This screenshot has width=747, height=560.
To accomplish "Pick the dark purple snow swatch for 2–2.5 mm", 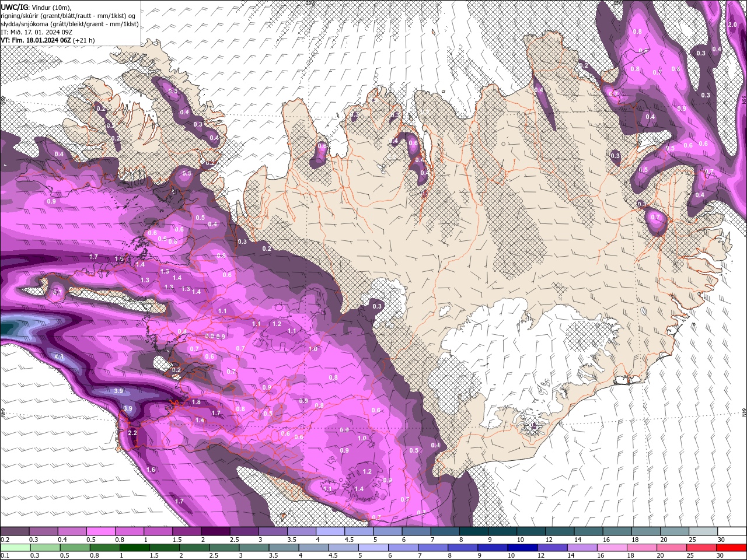I will tap(215, 531).
